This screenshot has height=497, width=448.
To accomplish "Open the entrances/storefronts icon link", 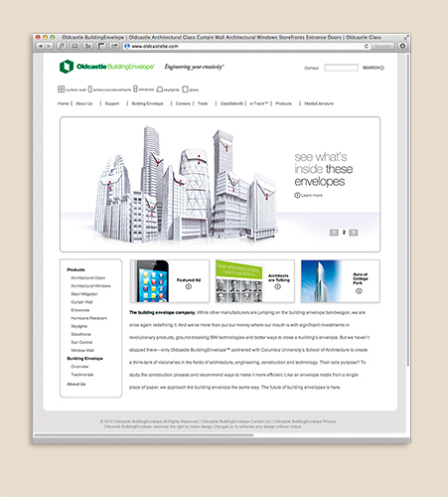I will tap(109, 89).
